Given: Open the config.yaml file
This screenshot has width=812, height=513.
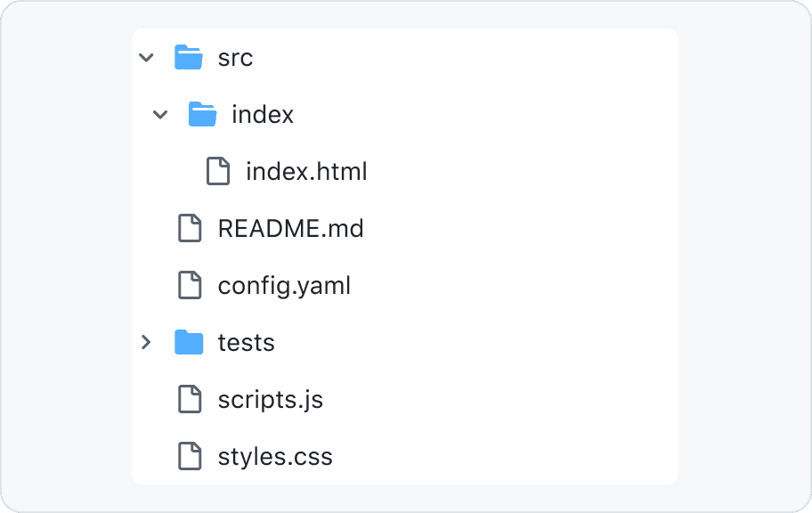Looking at the screenshot, I should pos(284,285).
